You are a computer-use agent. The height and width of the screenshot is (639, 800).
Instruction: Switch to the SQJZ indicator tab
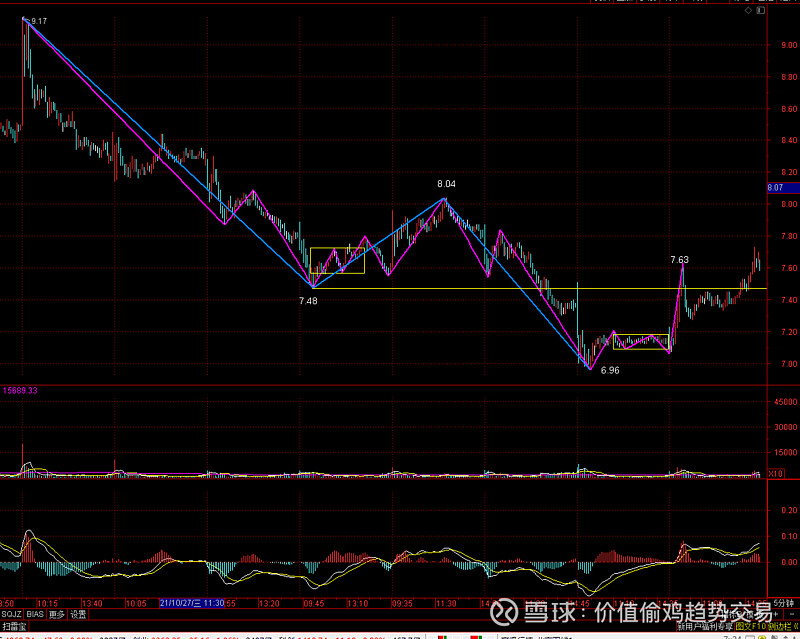(x=11, y=615)
